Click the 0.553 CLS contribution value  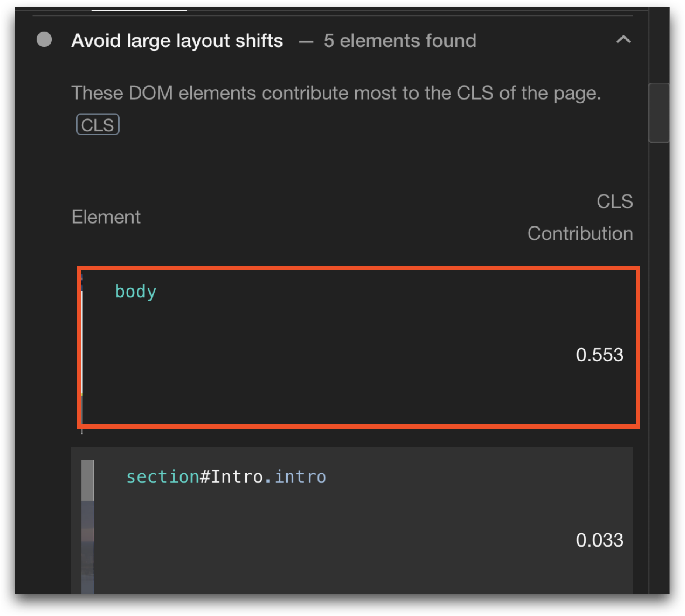(x=599, y=355)
